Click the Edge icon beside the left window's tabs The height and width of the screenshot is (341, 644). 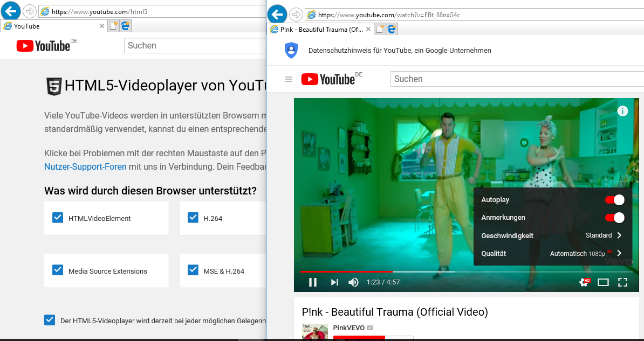tap(125, 26)
